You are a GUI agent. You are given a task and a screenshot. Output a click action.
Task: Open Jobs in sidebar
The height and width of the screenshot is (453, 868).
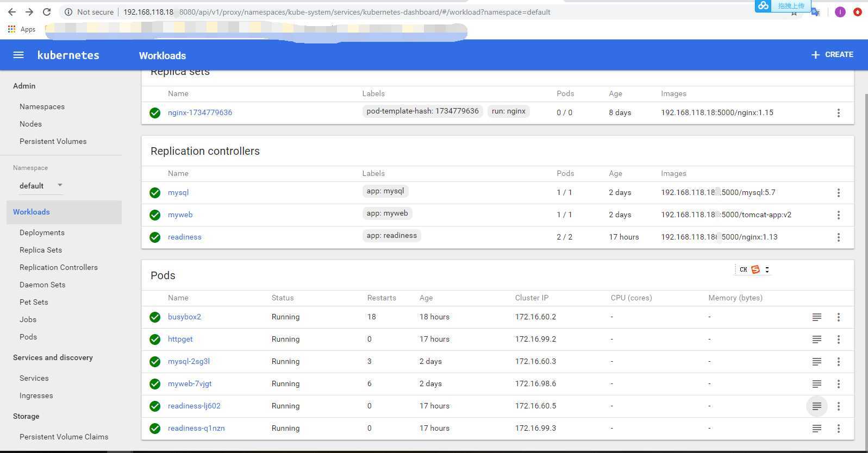28,319
